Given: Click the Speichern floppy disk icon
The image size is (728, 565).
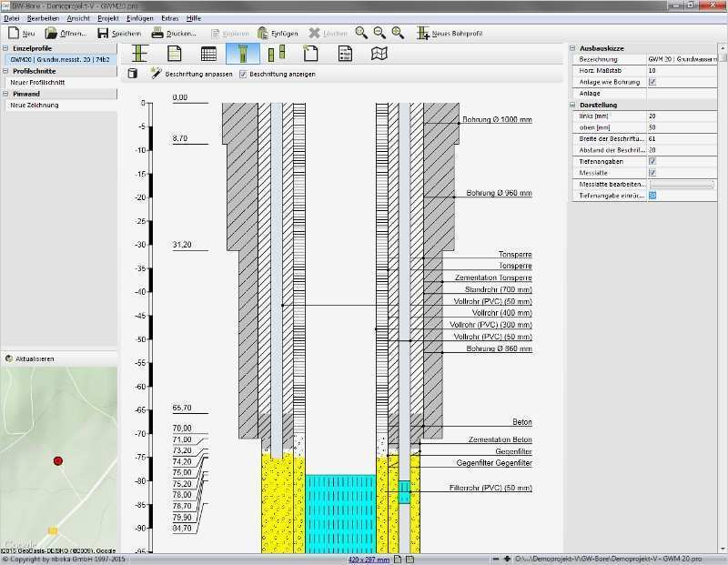Looking at the screenshot, I should (103, 33).
